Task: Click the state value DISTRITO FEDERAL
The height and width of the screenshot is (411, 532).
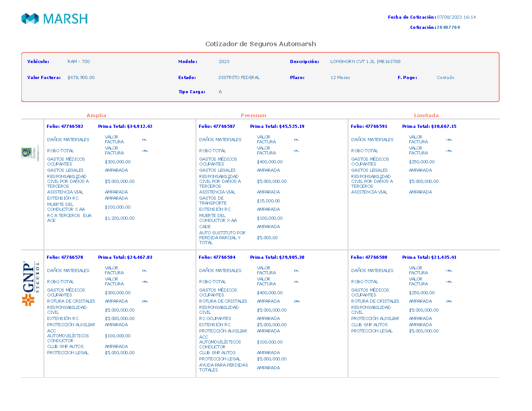Action: pyautogui.click(x=239, y=78)
